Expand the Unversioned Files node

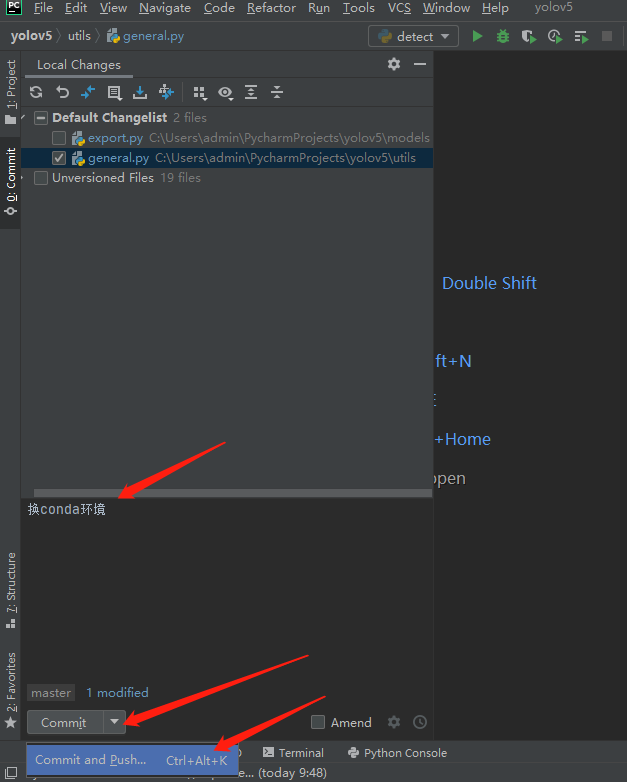(24, 178)
